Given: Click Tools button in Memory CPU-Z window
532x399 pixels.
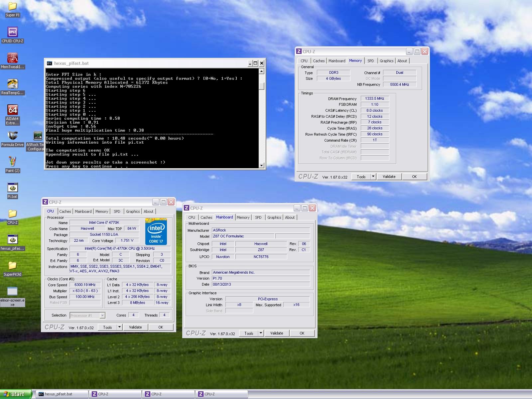Looking at the screenshot, I should (361, 177).
